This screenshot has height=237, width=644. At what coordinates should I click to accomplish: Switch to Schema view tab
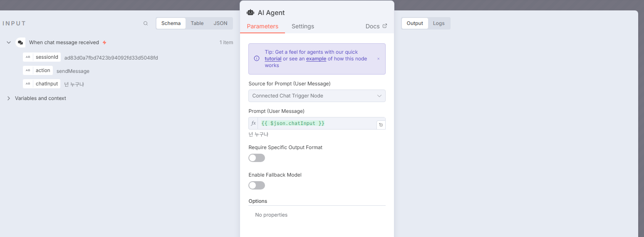coord(171,23)
